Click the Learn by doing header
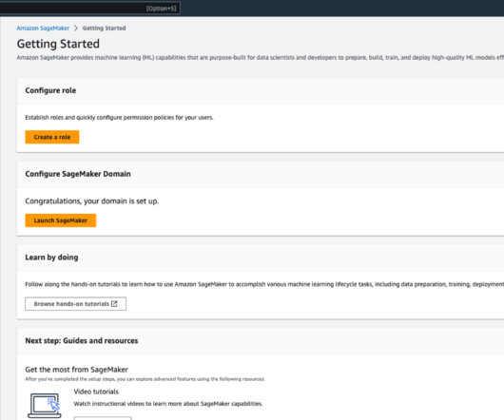This screenshot has width=504, height=420. pyautogui.click(x=51, y=258)
